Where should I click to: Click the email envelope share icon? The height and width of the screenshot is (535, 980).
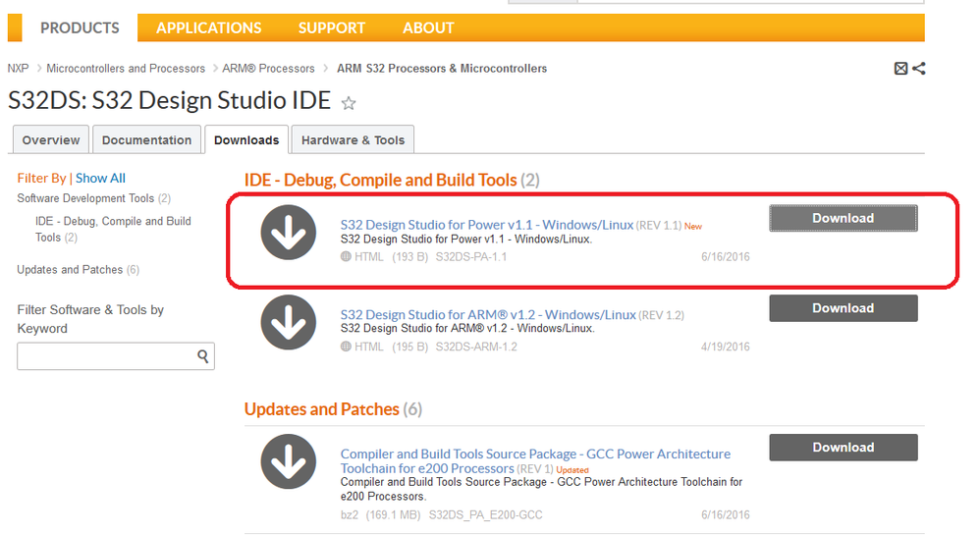pyautogui.click(x=901, y=69)
